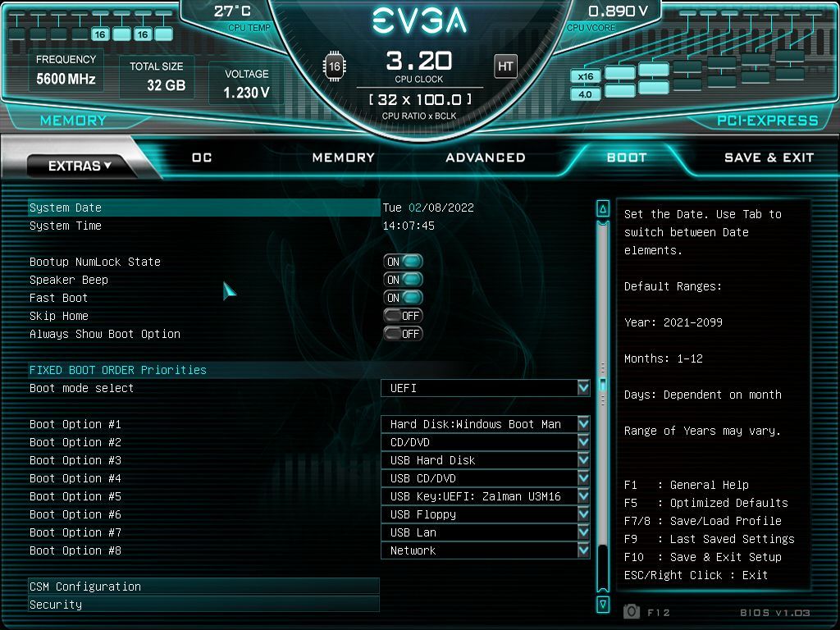Click the EVGA logo

point(419,22)
